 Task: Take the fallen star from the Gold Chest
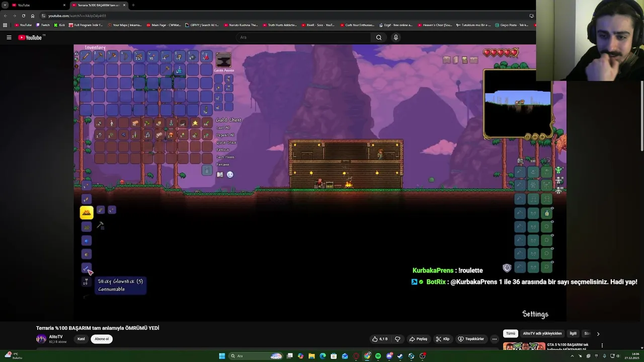[x=195, y=123]
